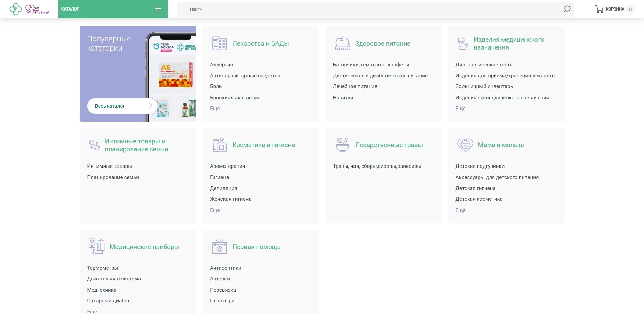Click the Мама и малыш baby icon
This screenshot has width=644, height=314.
(465, 145)
